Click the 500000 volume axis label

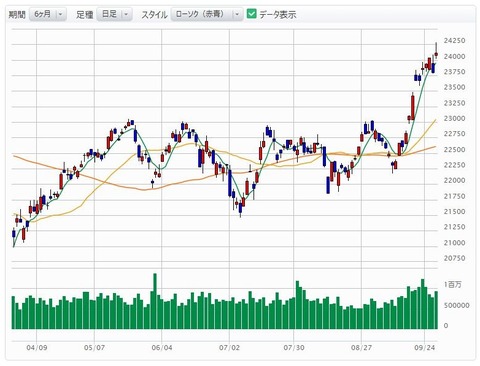tap(456, 305)
